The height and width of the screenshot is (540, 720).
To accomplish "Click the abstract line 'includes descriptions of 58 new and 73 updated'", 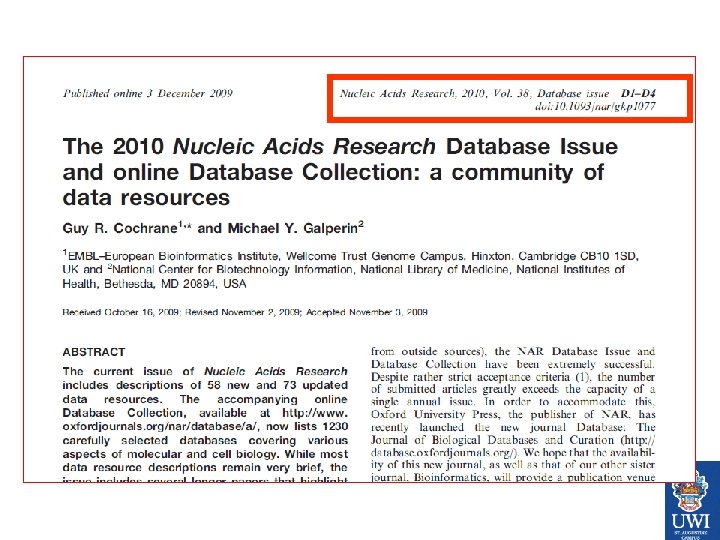I will coord(205,385).
